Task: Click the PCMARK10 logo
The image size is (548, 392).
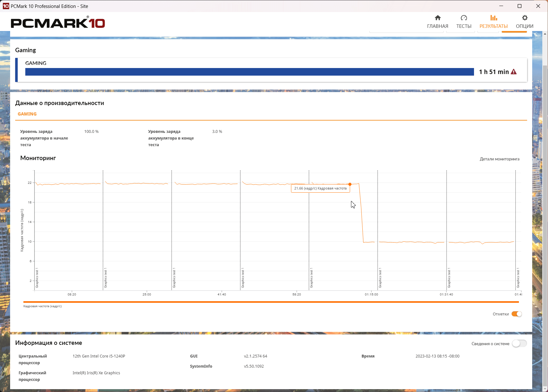Action: (58, 23)
